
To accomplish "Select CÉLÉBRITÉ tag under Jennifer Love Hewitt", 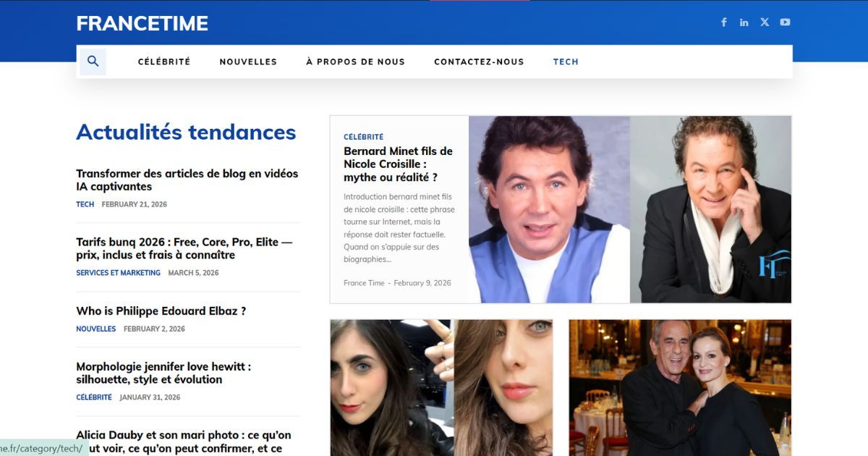I will point(94,397).
